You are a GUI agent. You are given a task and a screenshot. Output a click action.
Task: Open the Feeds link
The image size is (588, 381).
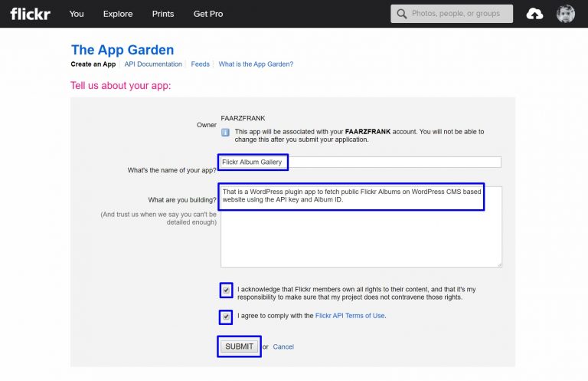[201, 64]
